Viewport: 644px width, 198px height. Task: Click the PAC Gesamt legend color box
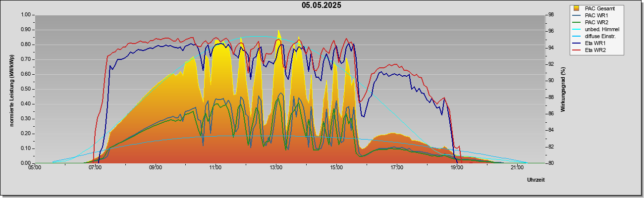click(576, 8)
